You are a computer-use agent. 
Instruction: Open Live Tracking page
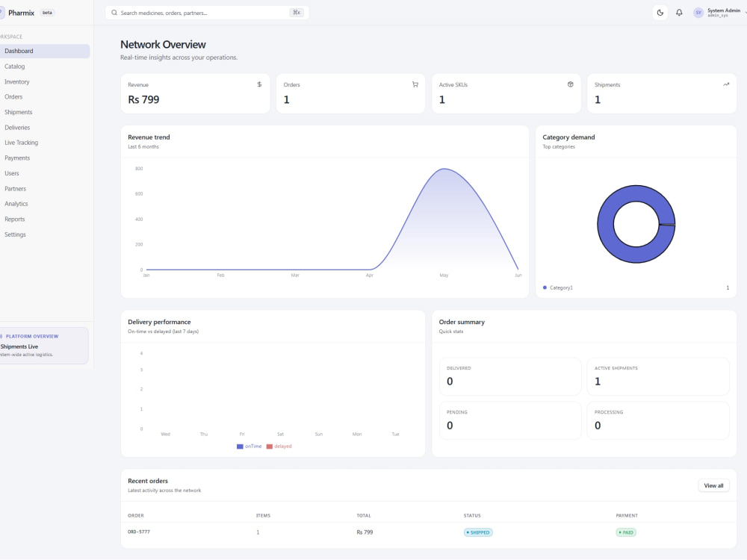(x=44, y=143)
